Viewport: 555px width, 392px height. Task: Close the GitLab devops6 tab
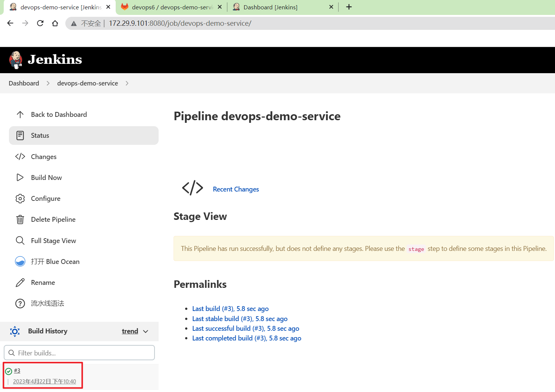[x=220, y=7]
